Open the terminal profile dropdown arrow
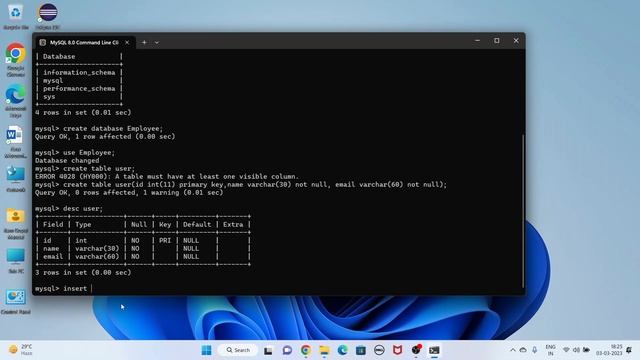The width and height of the screenshot is (640, 360). (x=157, y=42)
